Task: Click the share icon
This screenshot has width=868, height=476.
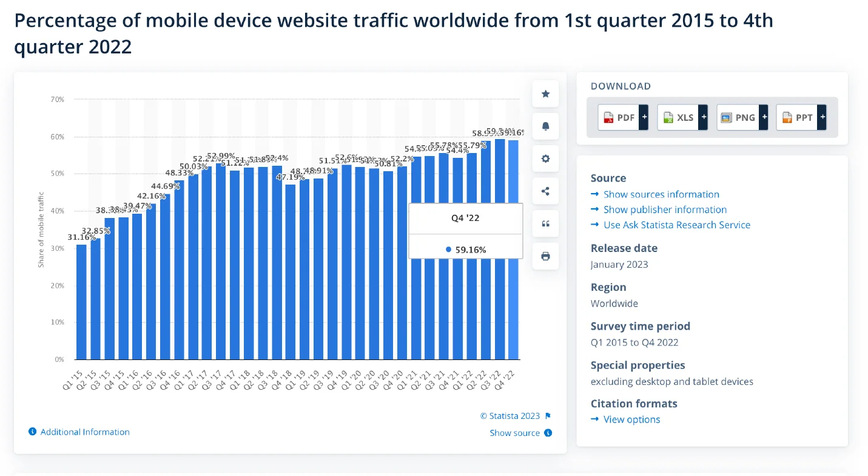Action: pos(545,191)
